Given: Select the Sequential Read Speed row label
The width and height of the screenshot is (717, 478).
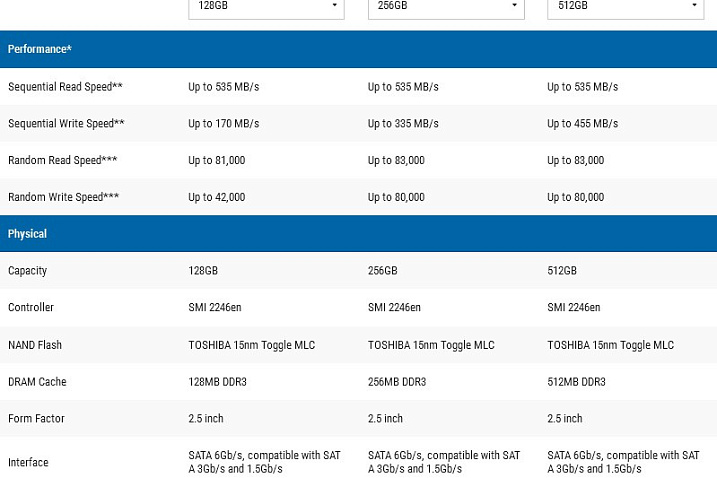Looking at the screenshot, I should (65, 86).
